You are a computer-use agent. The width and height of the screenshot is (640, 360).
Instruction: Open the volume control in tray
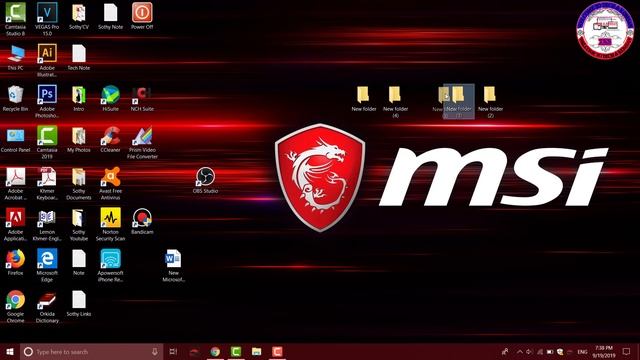tap(529, 351)
